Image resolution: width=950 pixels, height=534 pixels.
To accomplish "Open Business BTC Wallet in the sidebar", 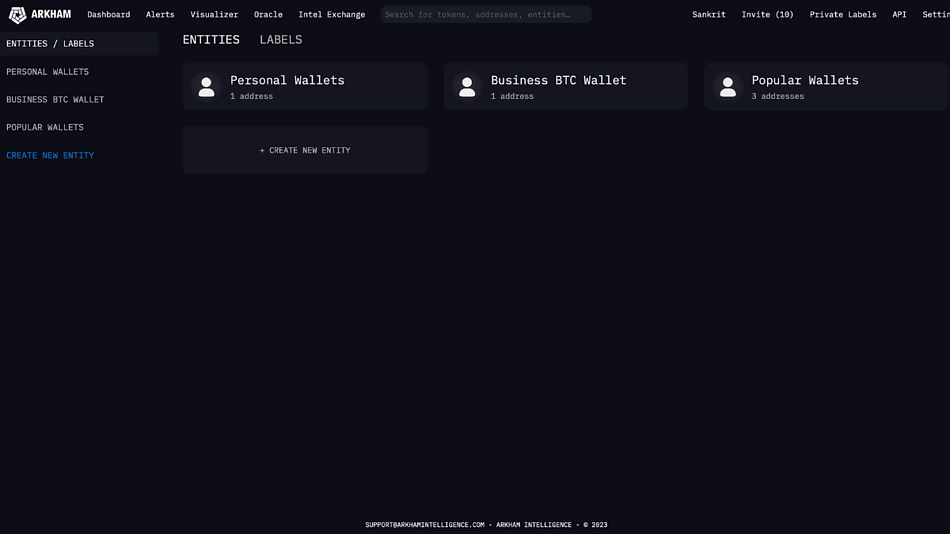I will pyautogui.click(x=55, y=99).
